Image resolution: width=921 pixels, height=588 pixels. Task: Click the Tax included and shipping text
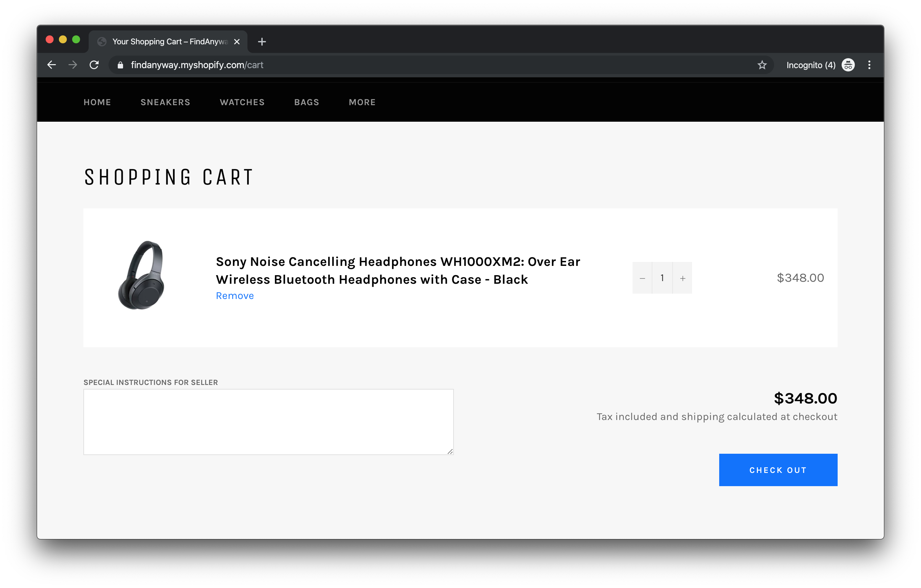(x=717, y=417)
